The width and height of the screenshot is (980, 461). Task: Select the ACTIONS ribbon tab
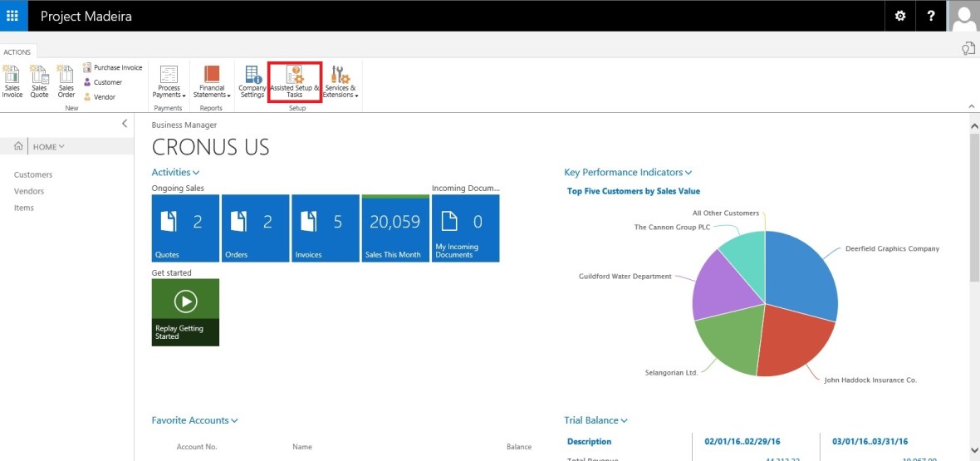[17, 51]
